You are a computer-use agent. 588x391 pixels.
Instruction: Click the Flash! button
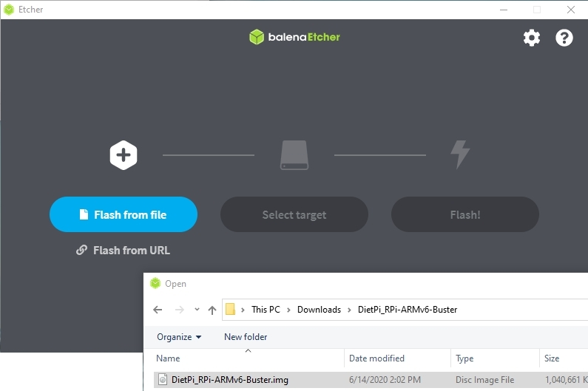pos(465,214)
